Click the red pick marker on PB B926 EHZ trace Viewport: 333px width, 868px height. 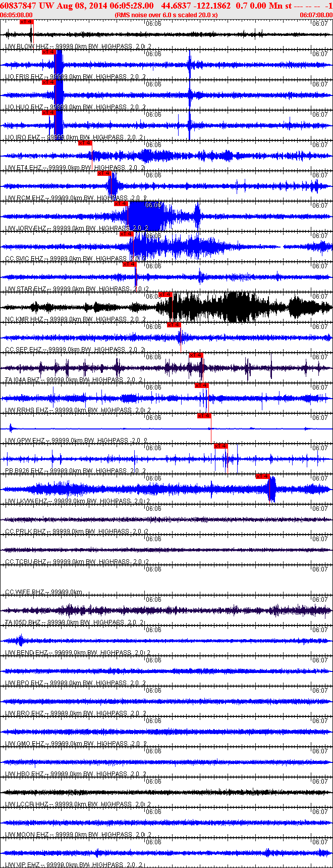pos(221,446)
